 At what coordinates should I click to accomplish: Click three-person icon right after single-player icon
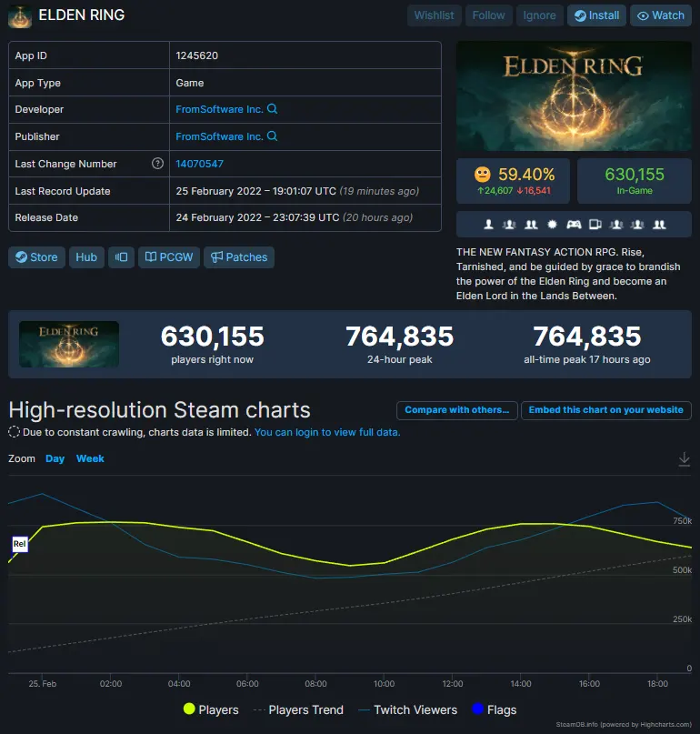[x=509, y=225]
